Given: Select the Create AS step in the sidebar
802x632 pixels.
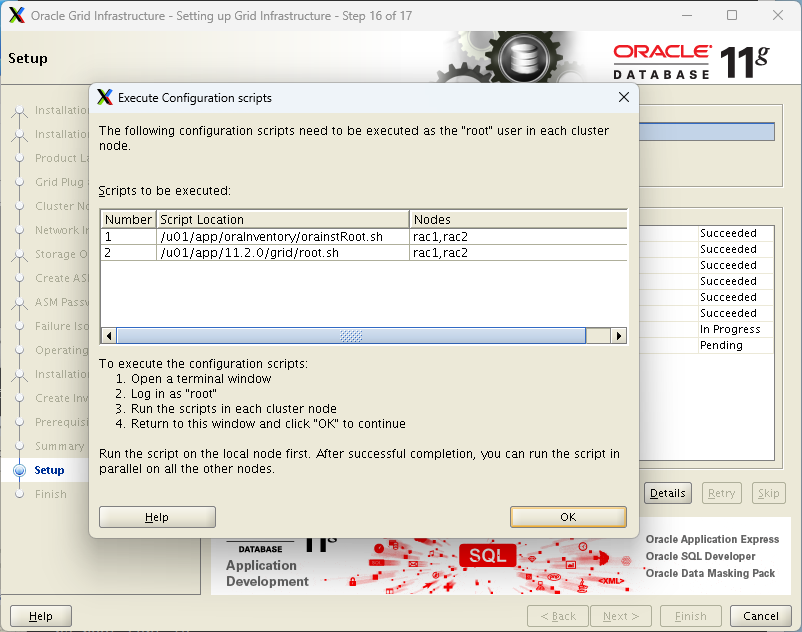Looking at the screenshot, I should coord(61,278).
